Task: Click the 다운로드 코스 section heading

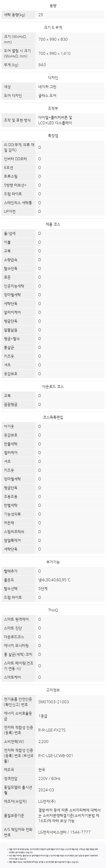Action: pyautogui.click(x=53, y=386)
